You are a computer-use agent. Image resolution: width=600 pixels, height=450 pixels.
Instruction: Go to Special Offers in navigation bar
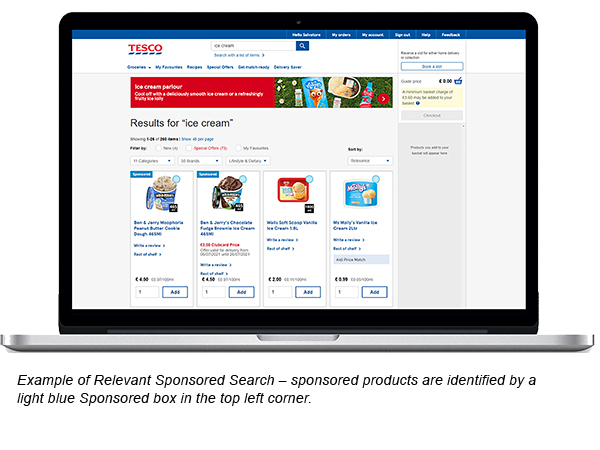[x=220, y=67]
